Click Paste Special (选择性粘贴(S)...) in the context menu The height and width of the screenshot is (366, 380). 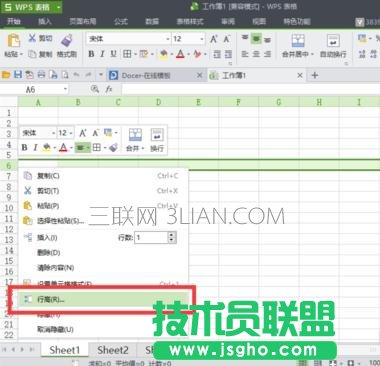(103, 221)
